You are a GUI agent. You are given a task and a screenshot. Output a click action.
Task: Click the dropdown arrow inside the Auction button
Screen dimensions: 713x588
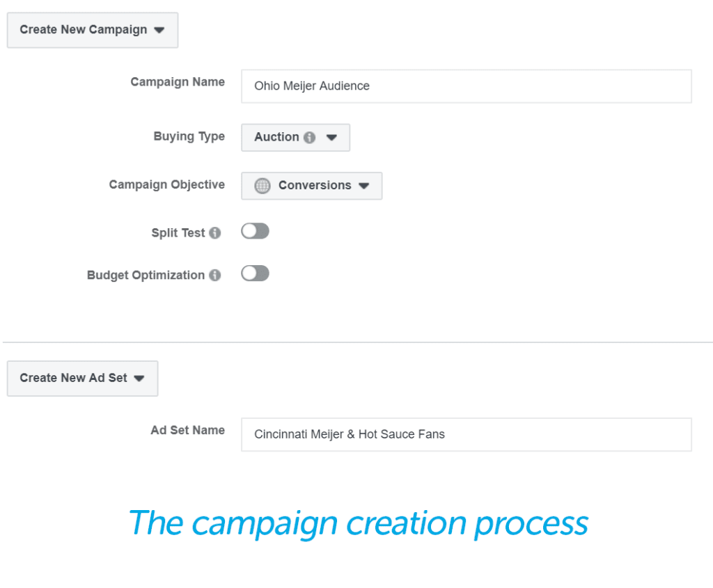click(x=331, y=137)
